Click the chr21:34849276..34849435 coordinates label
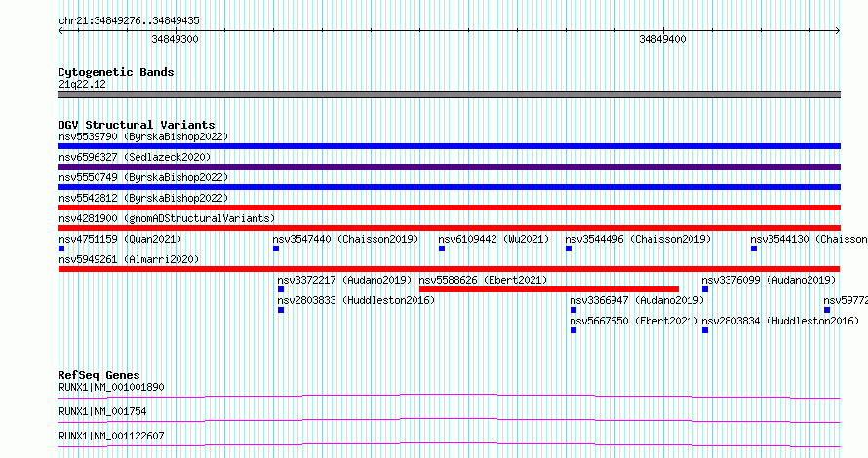Viewport: 868px width, 458px height. click(x=129, y=21)
